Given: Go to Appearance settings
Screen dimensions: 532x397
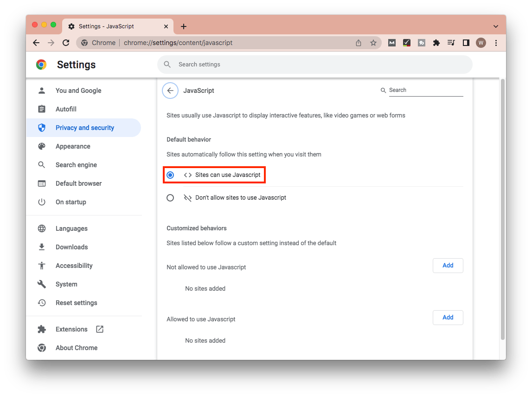Looking at the screenshot, I should 73,146.
